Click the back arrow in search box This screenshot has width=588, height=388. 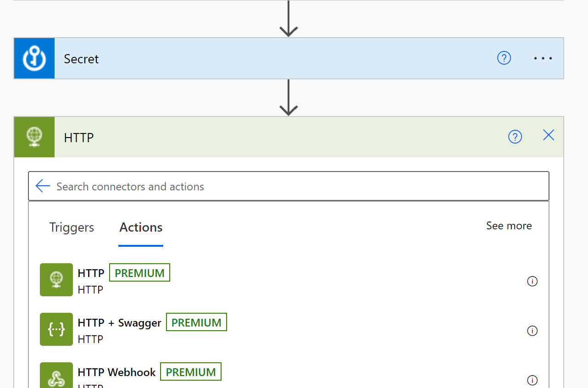tap(43, 186)
